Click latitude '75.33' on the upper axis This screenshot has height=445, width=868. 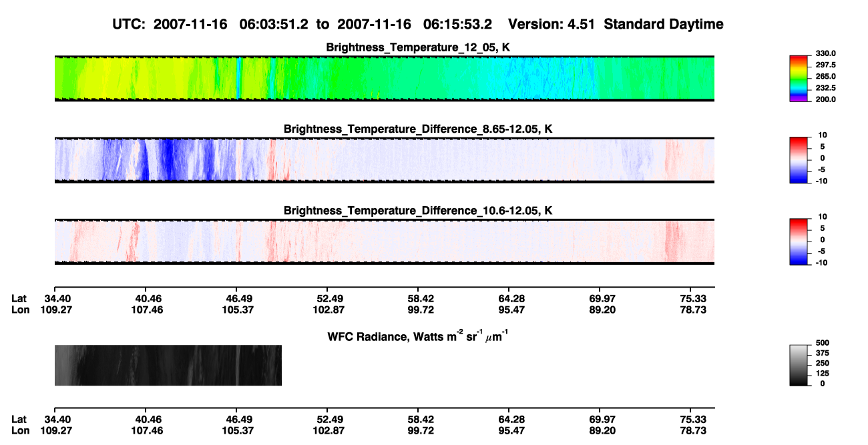[x=691, y=299]
